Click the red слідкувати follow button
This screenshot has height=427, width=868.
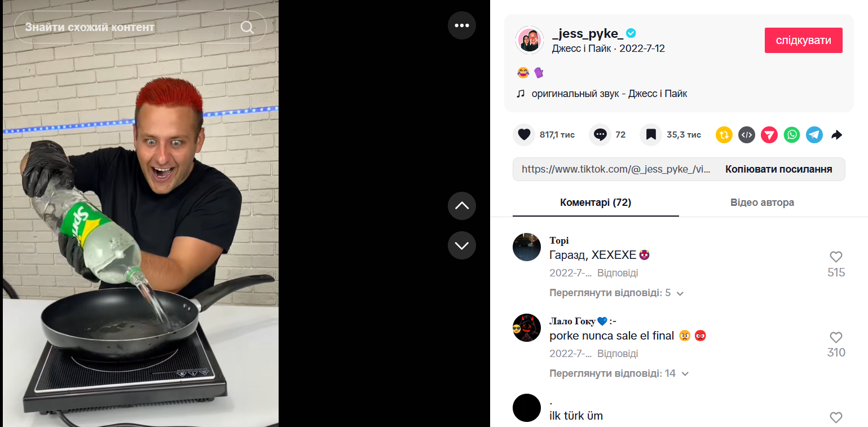coord(803,41)
